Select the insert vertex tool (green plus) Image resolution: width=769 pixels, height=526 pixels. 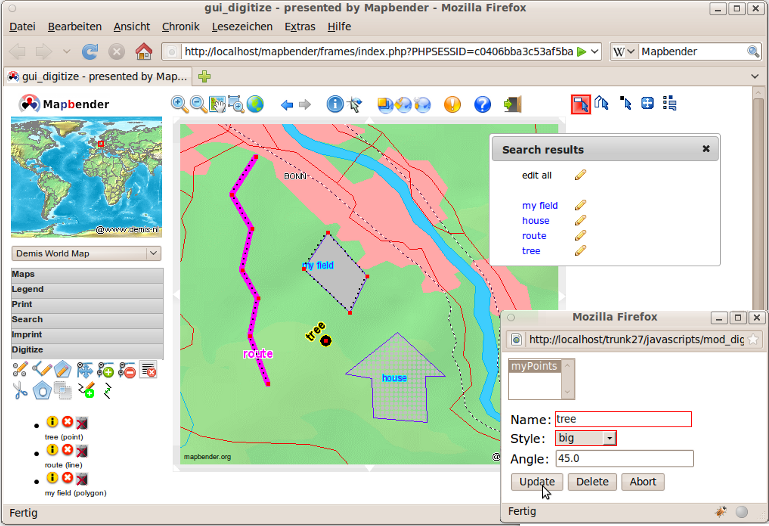[x=105, y=370]
